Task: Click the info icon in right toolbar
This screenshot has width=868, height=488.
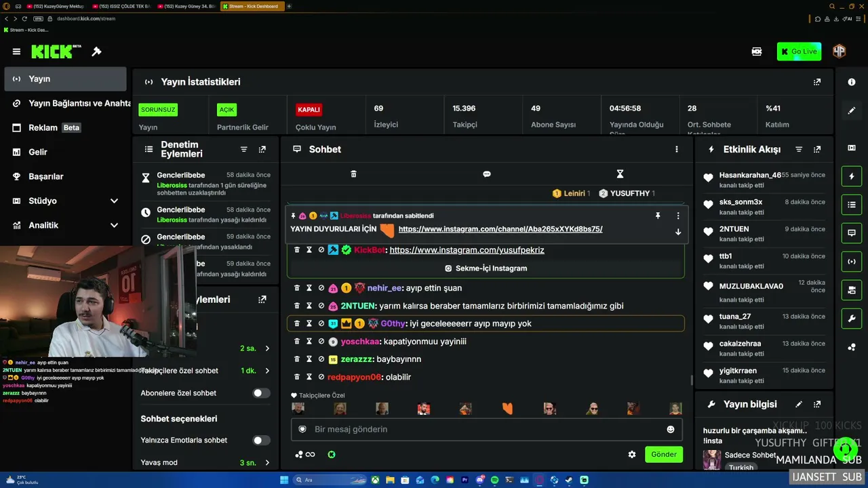Action: coord(852,82)
